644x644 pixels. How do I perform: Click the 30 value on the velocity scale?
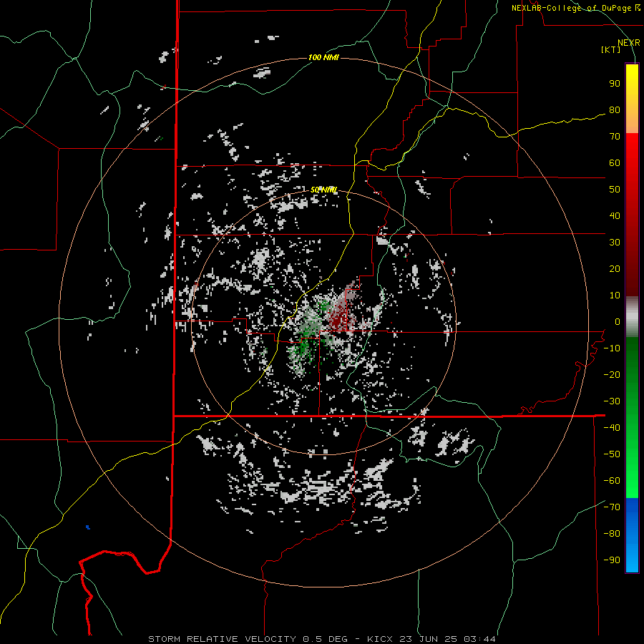(615, 243)
